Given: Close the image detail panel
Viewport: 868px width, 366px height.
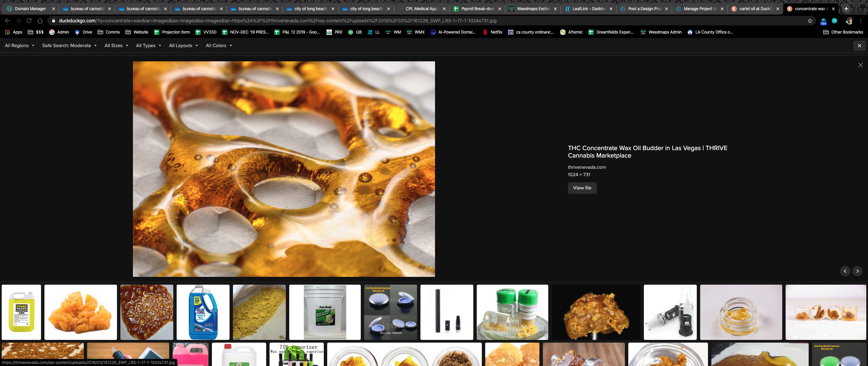Looking at the screenshot, I should [861, 65].
